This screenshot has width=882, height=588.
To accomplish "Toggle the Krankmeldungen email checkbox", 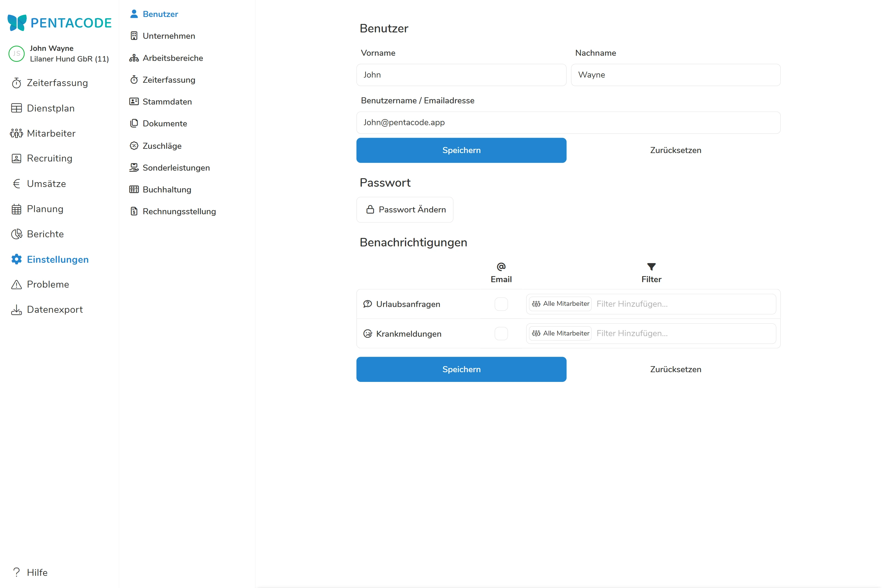I will 501,333.
